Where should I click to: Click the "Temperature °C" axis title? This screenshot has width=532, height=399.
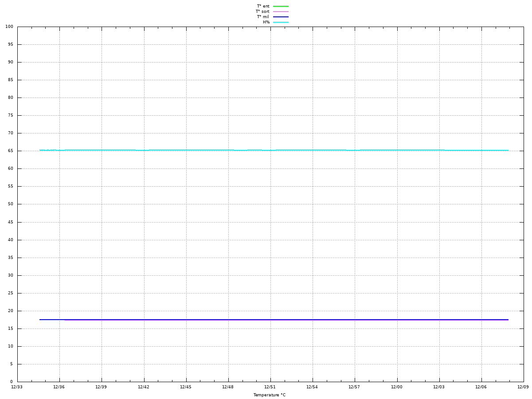pos(270,395)
